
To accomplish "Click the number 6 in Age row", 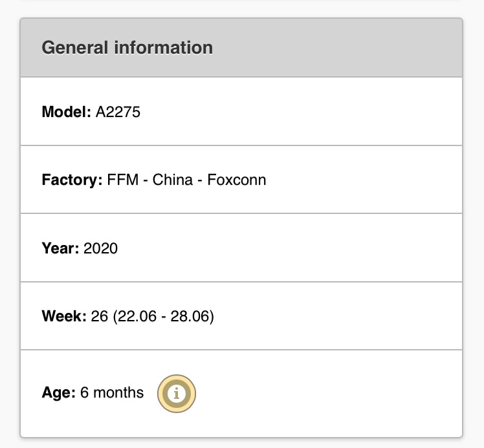I will click(84, 392).
